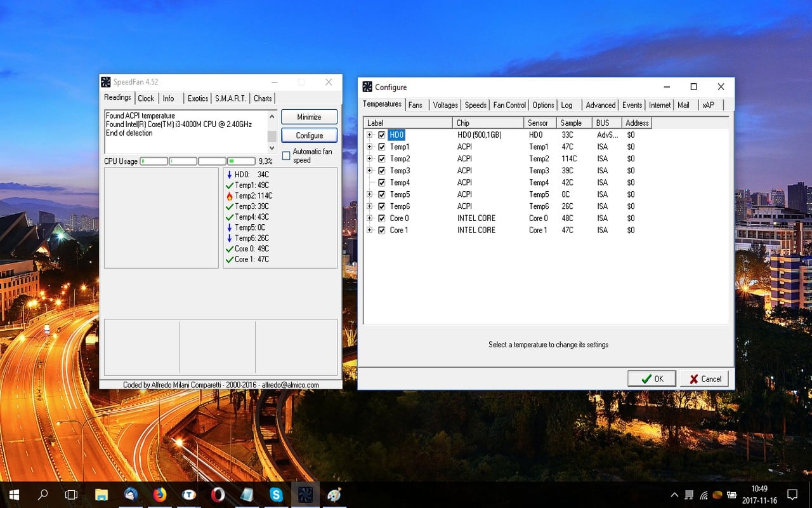Expand the HD0 tree item
Image resolution: width=812 pixels, height=508 pixels.
(x=370, y=135)
